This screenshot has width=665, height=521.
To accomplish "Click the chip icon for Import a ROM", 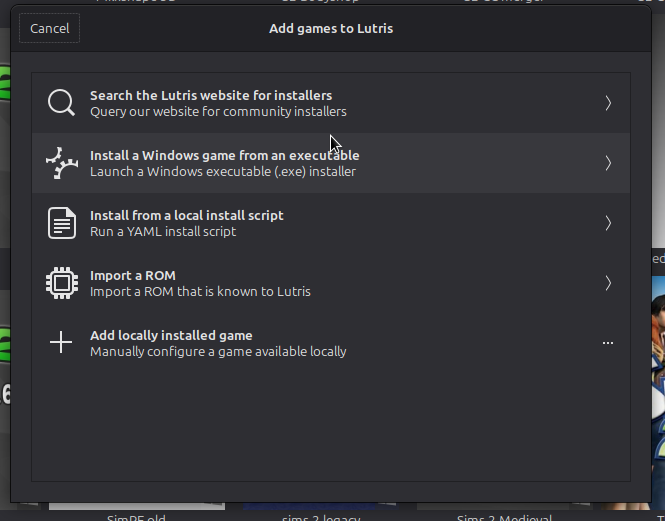I will pyautogui.click(x=62, y=283).
